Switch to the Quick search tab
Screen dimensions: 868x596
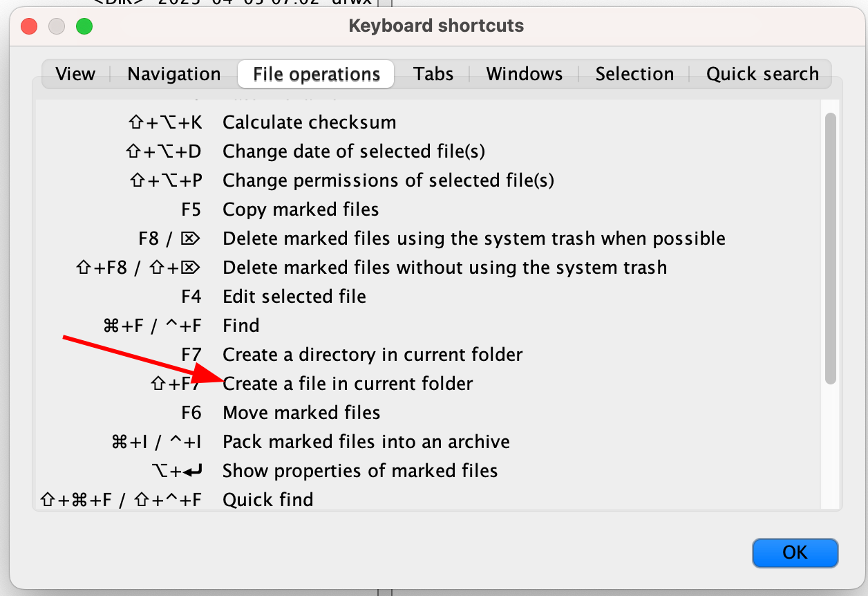click(762, 73)
